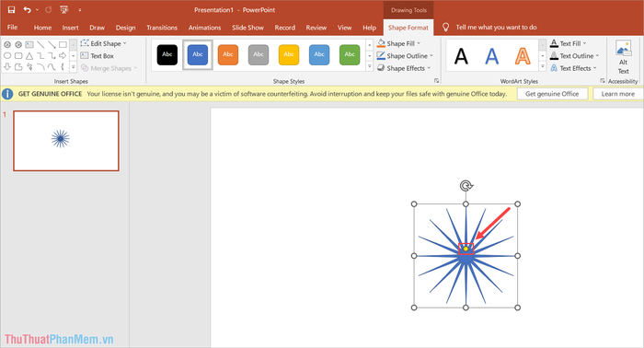
Task: Open Undo history dropdown arrow
Action: (37, 9)
